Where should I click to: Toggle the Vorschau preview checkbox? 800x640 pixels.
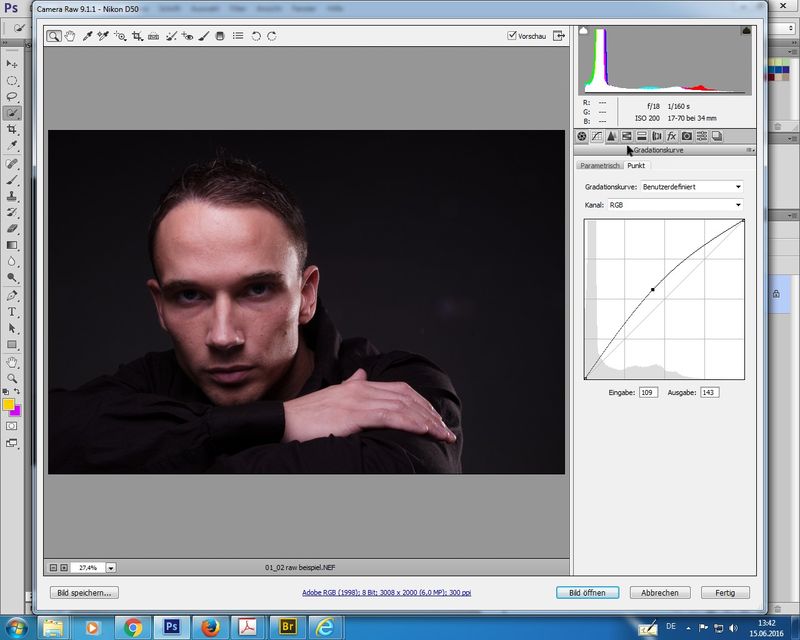512,36
